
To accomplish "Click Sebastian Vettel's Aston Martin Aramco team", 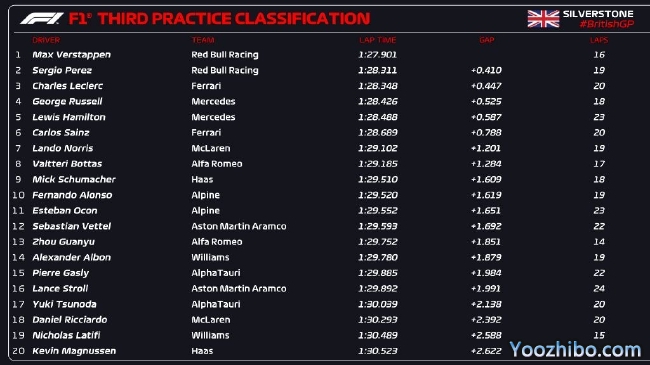I will click(x=239, y=226).
